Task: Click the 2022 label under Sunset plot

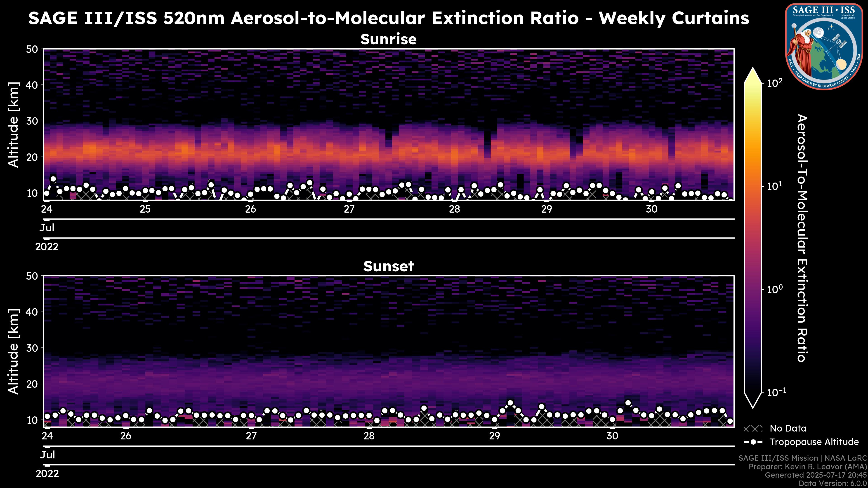Action: [47, 474]
